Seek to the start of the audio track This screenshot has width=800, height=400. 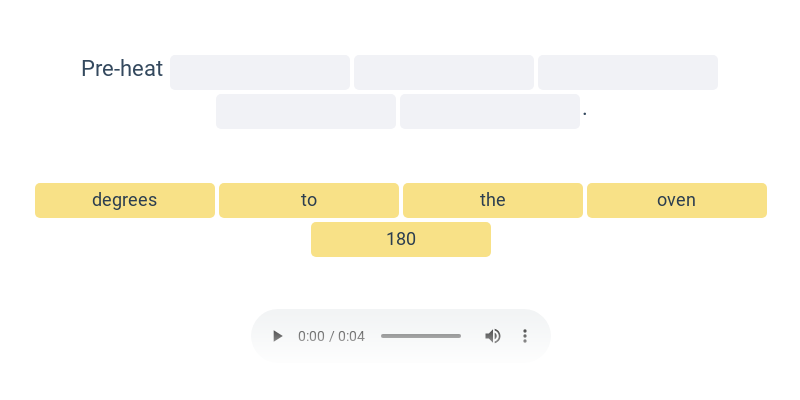click(382, 336)
